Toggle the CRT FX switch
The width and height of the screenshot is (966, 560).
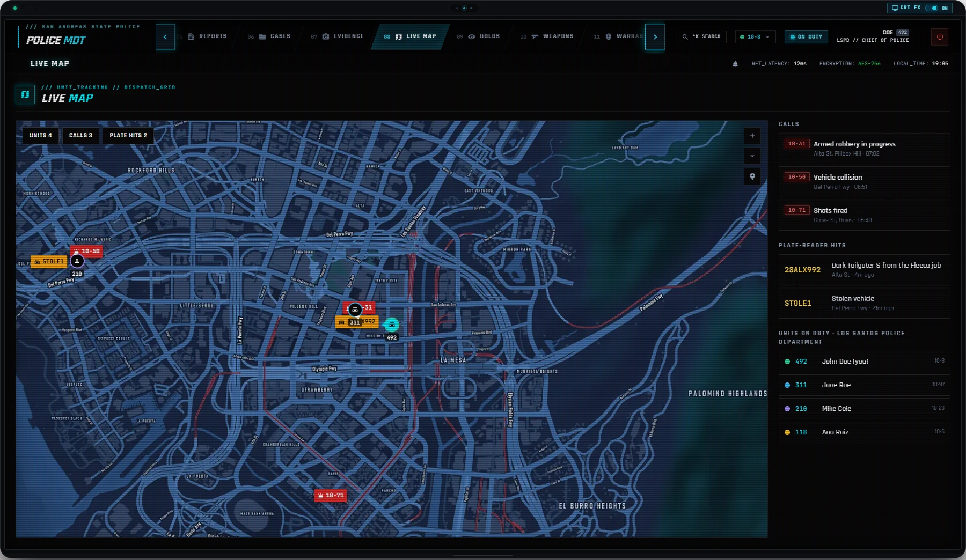click(x=932, y=8)
